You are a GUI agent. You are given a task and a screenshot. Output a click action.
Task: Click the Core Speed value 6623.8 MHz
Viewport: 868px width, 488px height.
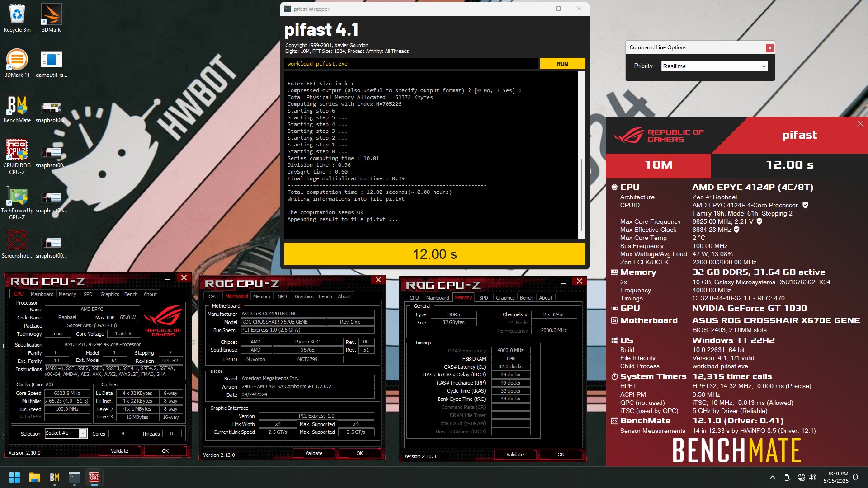(67, 393)
